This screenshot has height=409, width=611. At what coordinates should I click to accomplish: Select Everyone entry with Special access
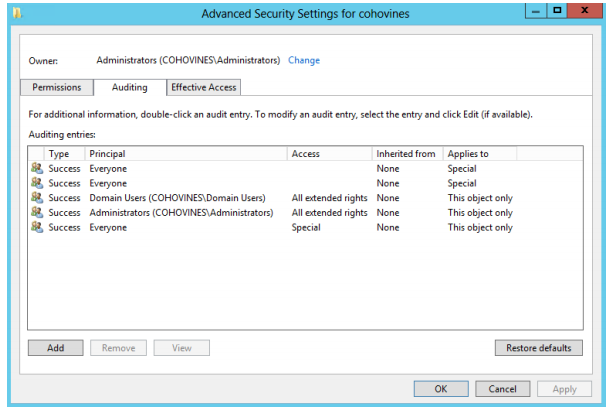point(306,227)
